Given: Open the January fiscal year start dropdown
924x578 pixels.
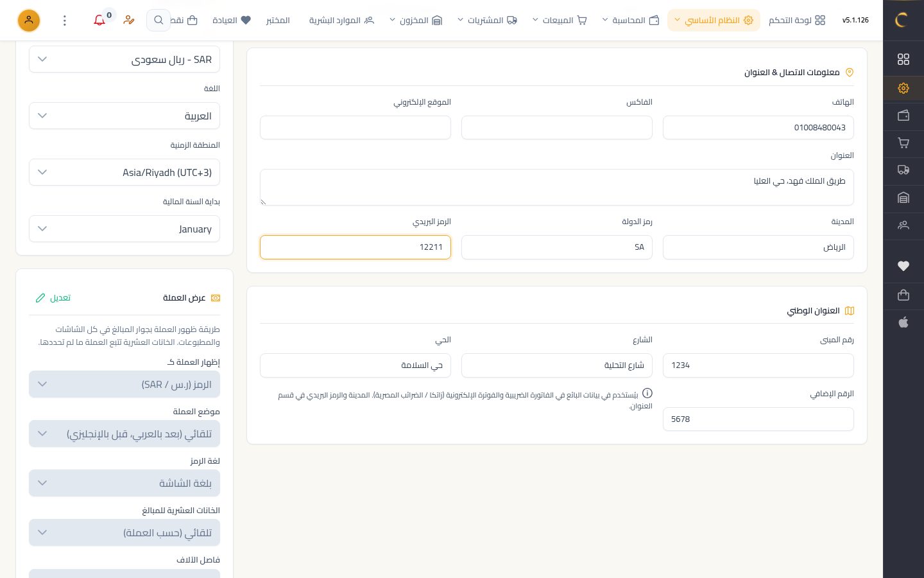Looking at the screenshot, I should pos(124,229).
